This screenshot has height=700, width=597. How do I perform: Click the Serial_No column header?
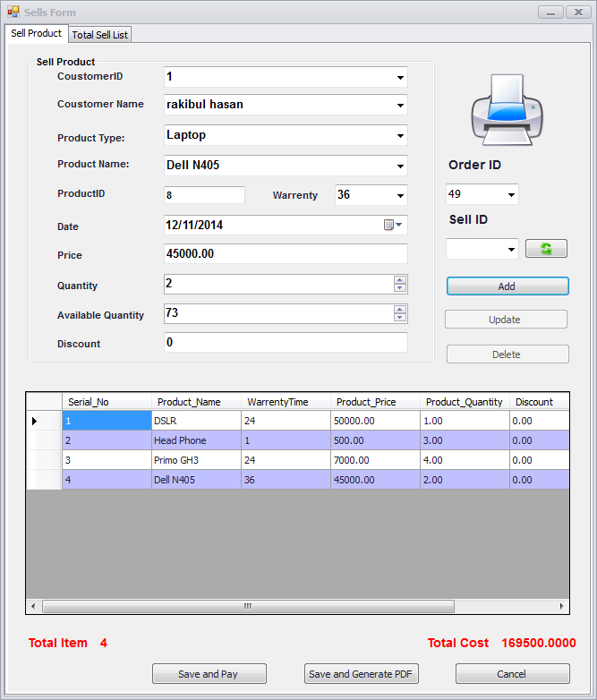tap(107, 402)
